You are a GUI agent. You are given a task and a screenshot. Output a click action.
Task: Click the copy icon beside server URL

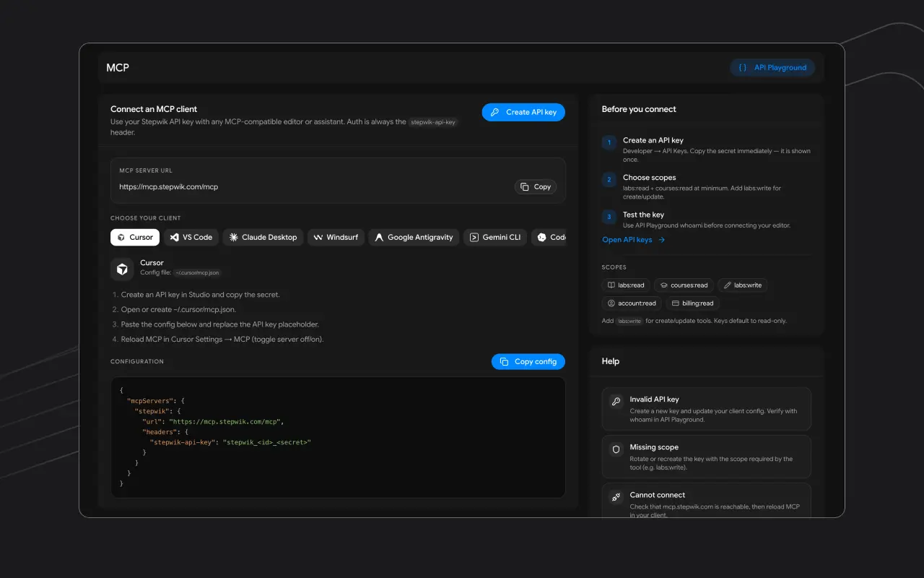(525, 186)
